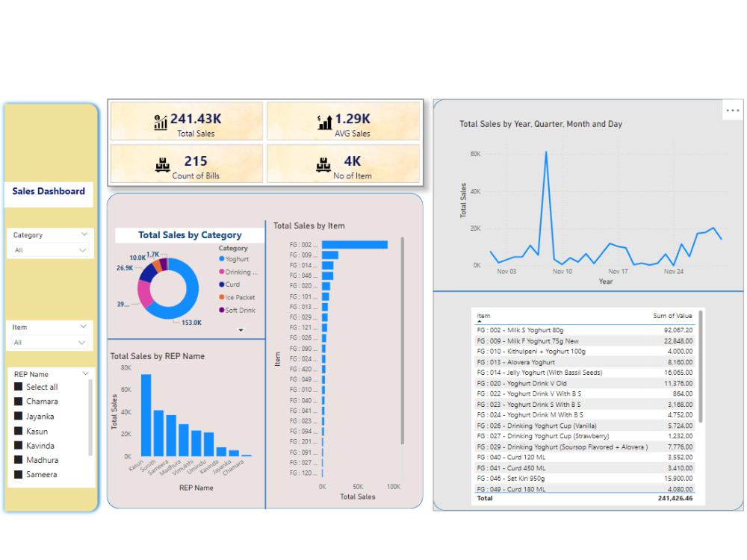Click the 1.29K AVG Sales value
The image size is (747, 560).
353,118
